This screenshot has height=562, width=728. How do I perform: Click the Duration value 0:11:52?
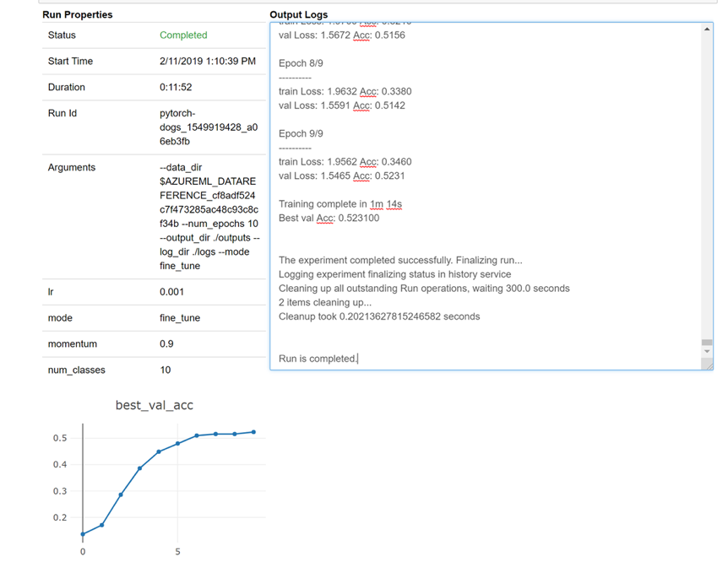click(x=176, y=87)
